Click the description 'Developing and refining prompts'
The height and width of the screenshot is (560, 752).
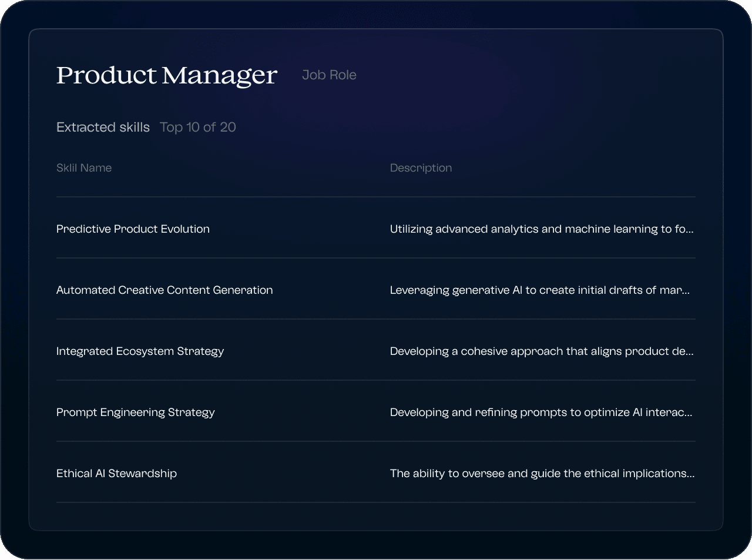(541, 413)
